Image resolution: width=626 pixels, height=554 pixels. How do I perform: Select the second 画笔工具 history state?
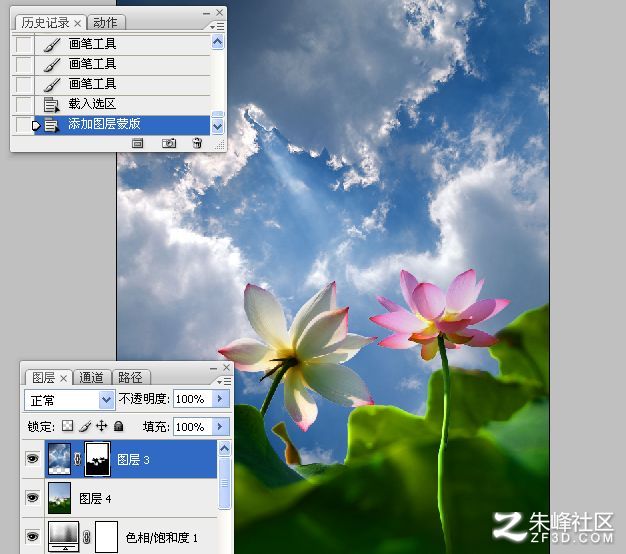pyautogui.click(x=122, y=64)
